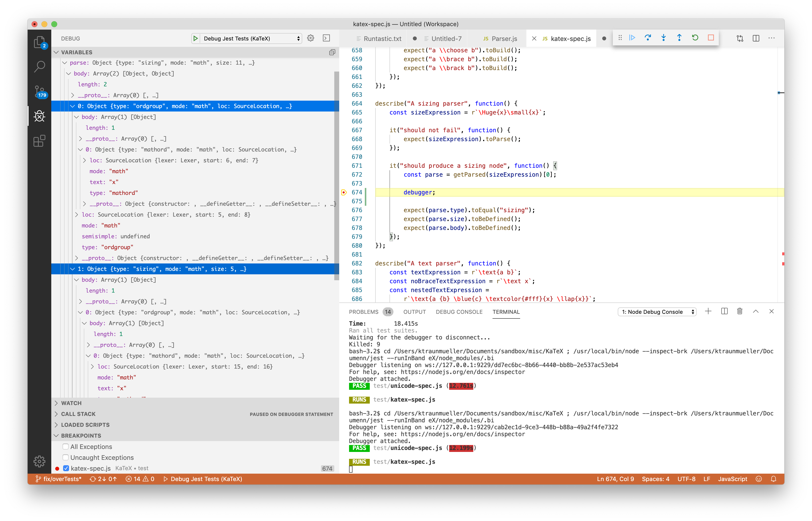
Task: Enable the Uncaught Exceptions checkbox
Action: [x=66, y=457]
